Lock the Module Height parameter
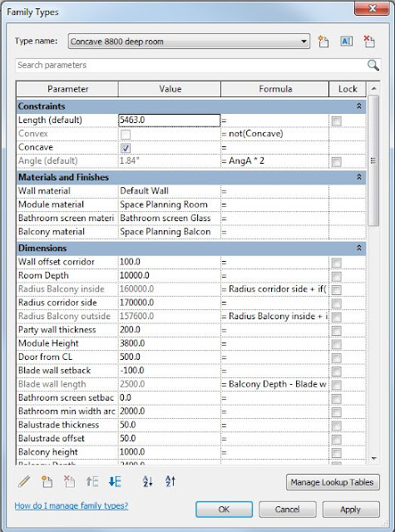 336,344
